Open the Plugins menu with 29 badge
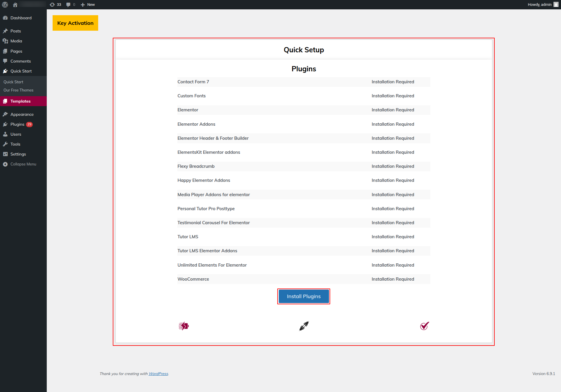This screenshot has height=392, width=561. (x=18, y=124)
